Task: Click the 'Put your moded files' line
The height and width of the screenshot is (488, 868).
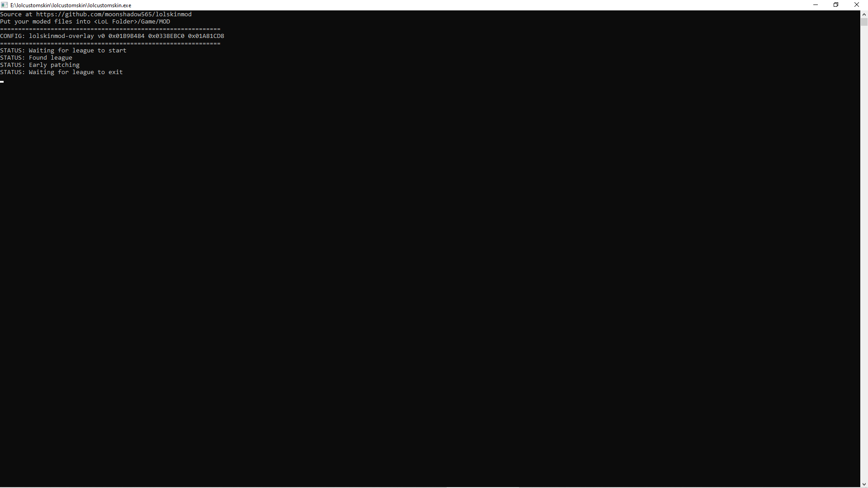Action: (85, 22)
